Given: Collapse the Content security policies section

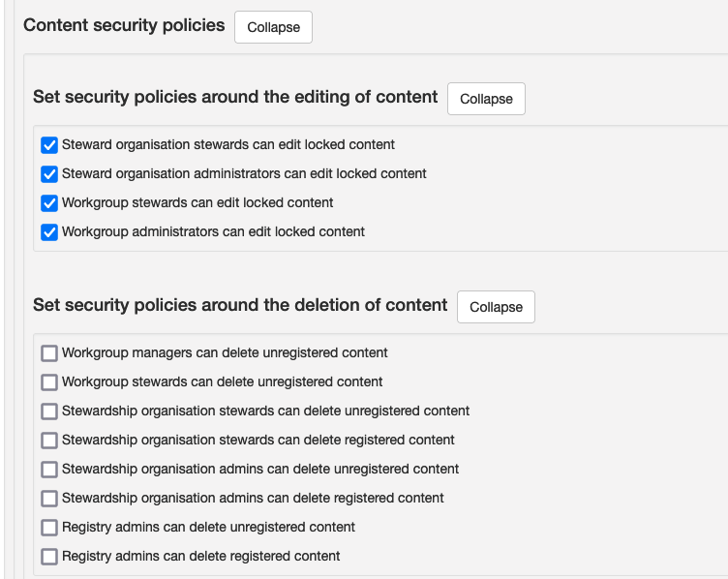Looking at the screenshot, I should 273,27.
